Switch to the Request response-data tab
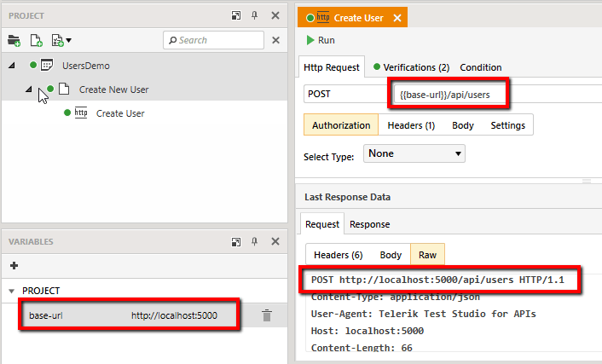Image resolution: width=602 pixels, height=364 pixels. point(322,224)
